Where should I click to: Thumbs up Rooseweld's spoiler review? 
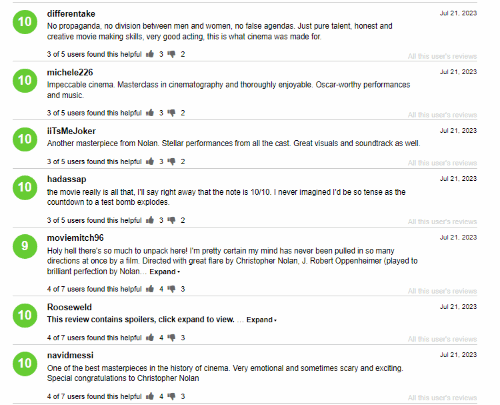pyautogui.click(x=150, y=337)
